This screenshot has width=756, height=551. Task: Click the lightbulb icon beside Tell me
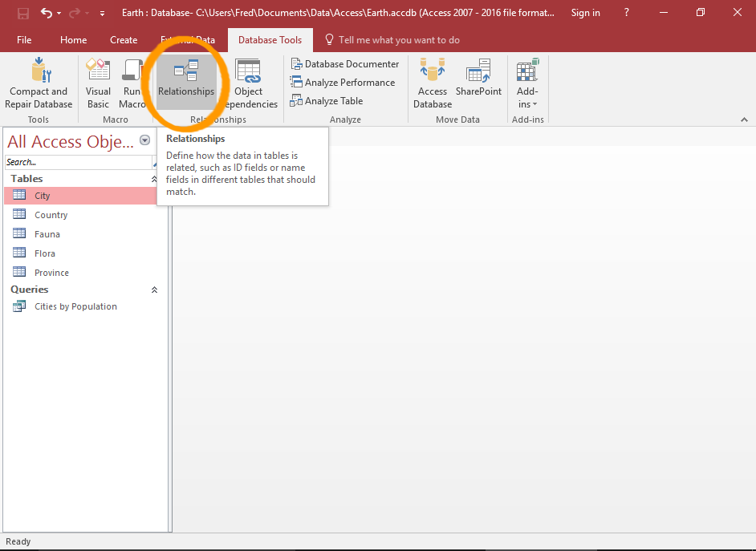[x=329, y=39]
